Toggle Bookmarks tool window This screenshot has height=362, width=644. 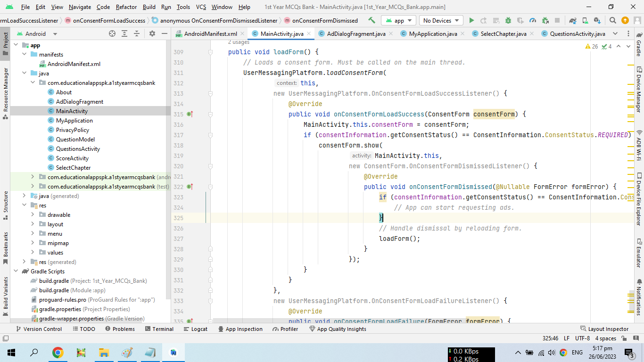tap(5, 247)
